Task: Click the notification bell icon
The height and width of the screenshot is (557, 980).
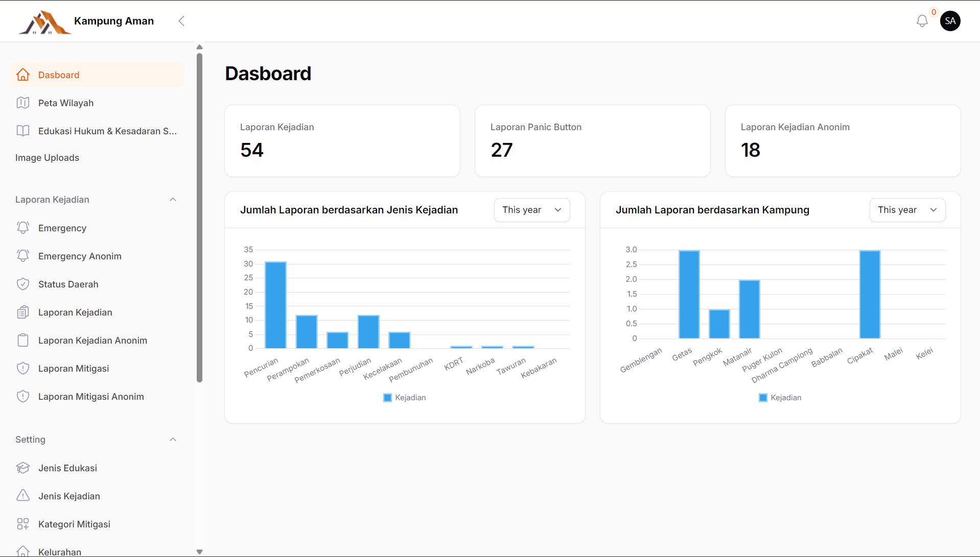Action: tap(922, 21)
